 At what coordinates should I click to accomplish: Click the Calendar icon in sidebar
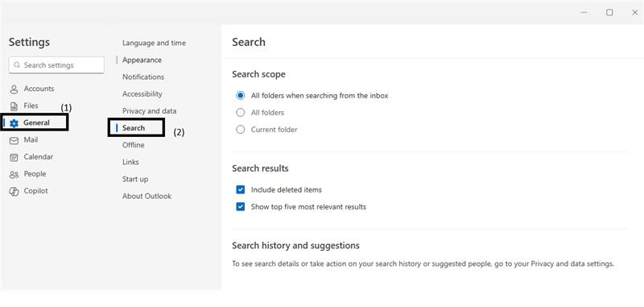click(x=14, y=157)
